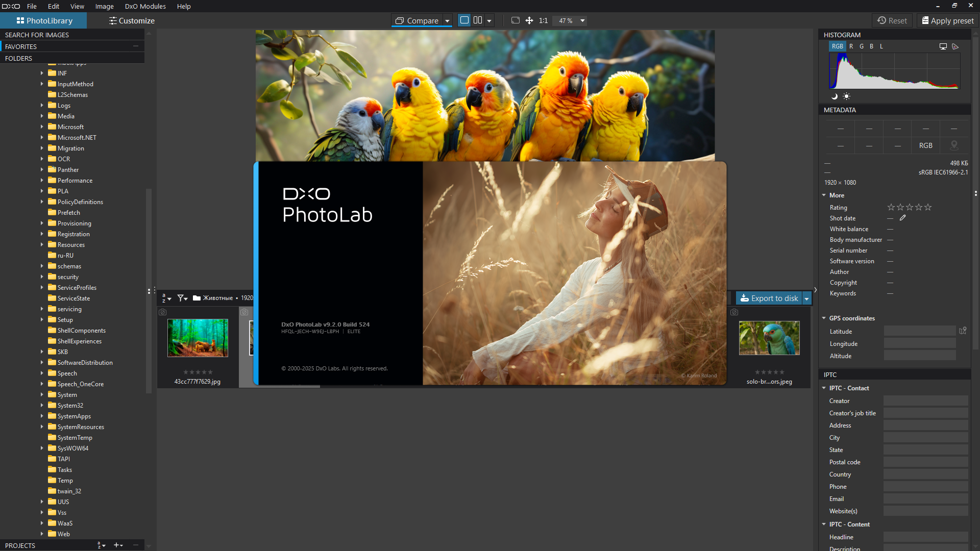Screen dimensions: 980x551
Task: Toggle shadow clipping moon icon
Action: pos(835,96)
